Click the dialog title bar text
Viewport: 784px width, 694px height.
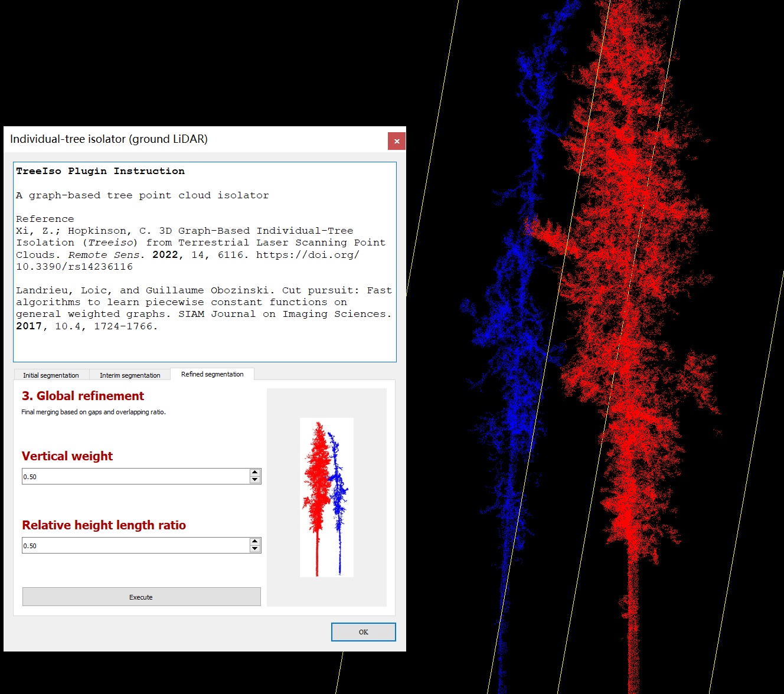[109, 139]
